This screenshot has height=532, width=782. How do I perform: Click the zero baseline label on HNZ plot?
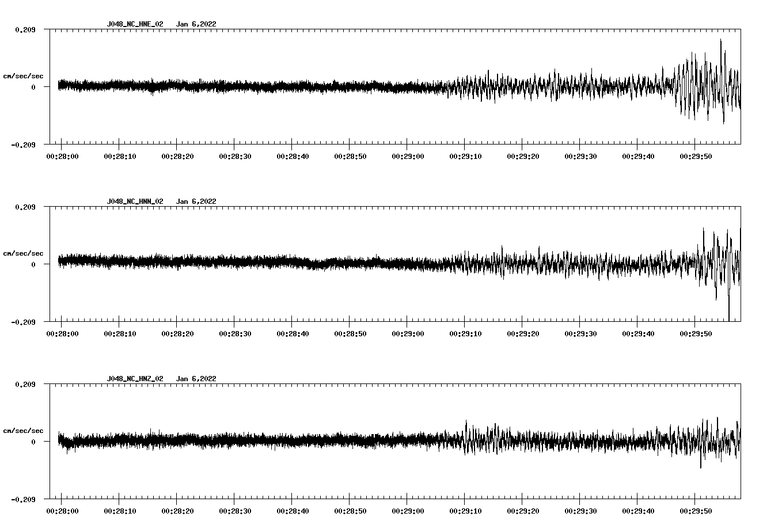(33, 442)
